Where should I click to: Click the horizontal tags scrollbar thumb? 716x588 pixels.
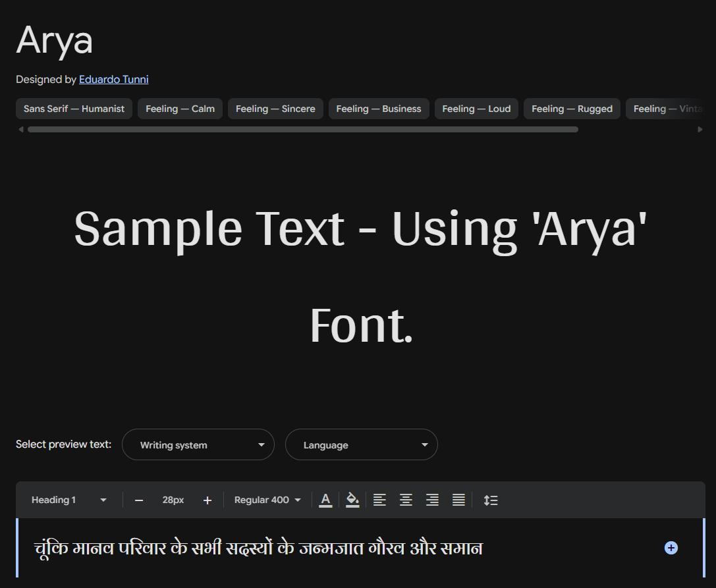click(x=303, y=130)
